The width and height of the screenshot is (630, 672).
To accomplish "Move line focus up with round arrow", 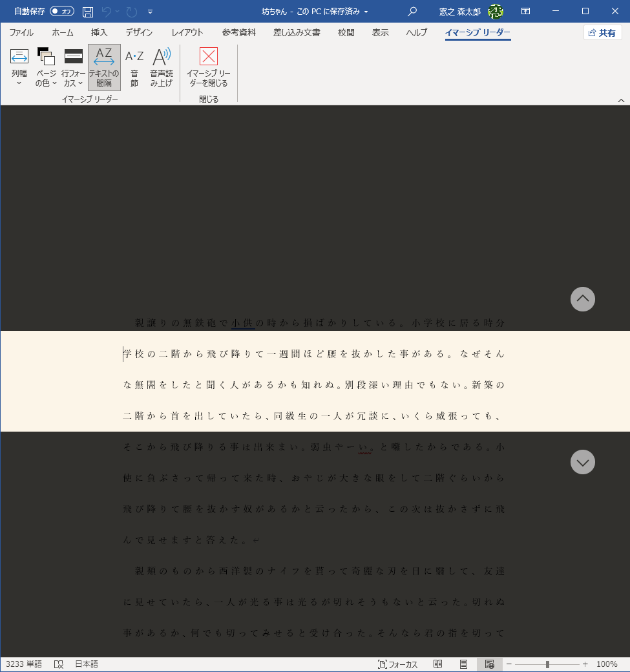I will tap(582, 299).
